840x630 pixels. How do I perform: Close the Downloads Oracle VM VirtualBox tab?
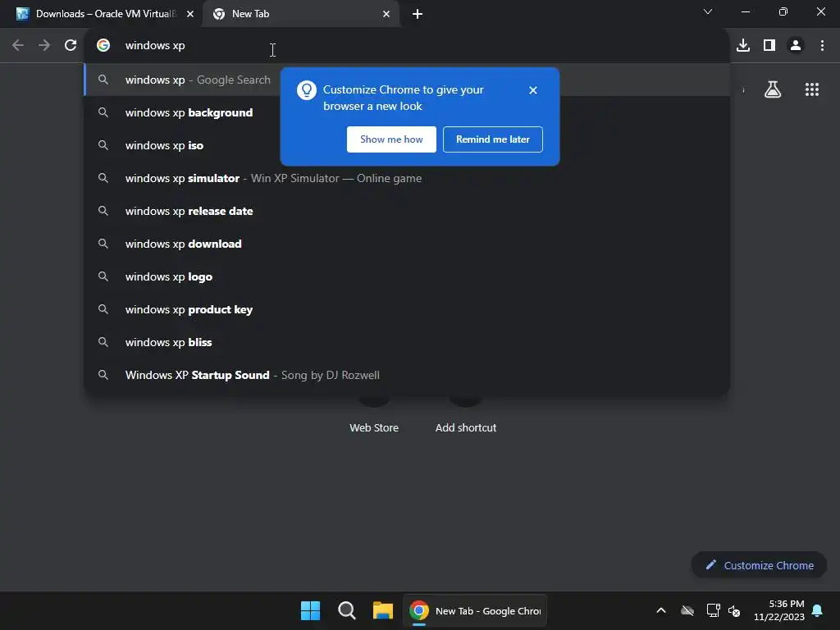(x=190, y=14)
